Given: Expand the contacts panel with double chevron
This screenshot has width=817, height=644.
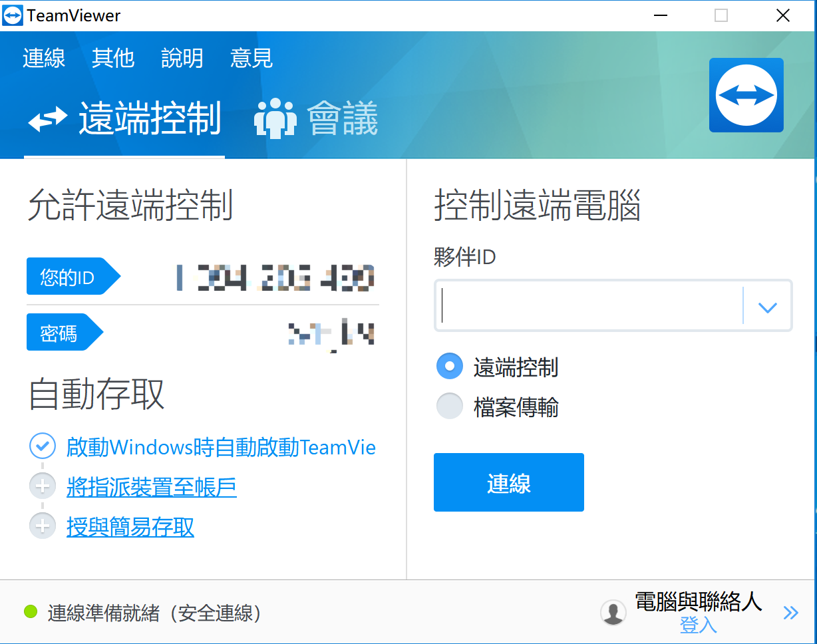Looking at the screenshot, I should tap(790, 613).
